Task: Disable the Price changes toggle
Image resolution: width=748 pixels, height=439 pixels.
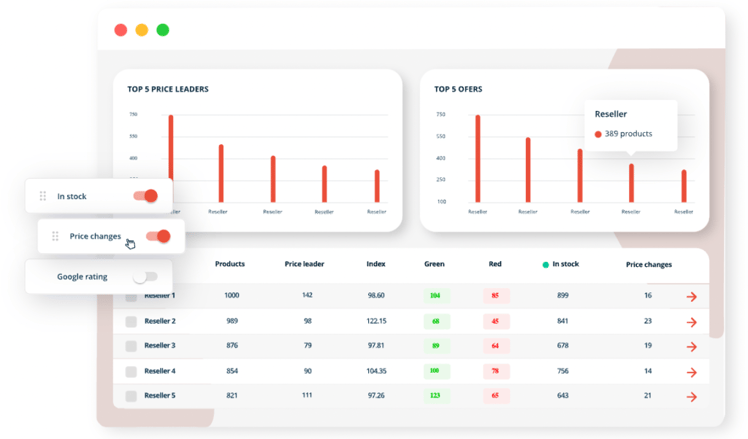Action: tap(158, 236)
